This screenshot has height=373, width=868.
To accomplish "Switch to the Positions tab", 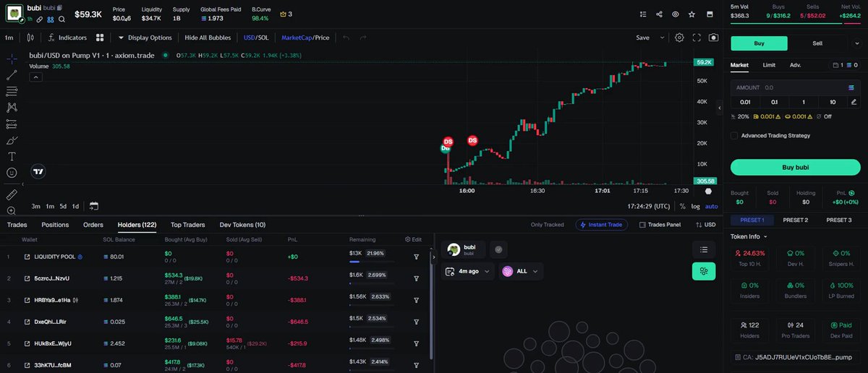I will click(x=55, y=225).
